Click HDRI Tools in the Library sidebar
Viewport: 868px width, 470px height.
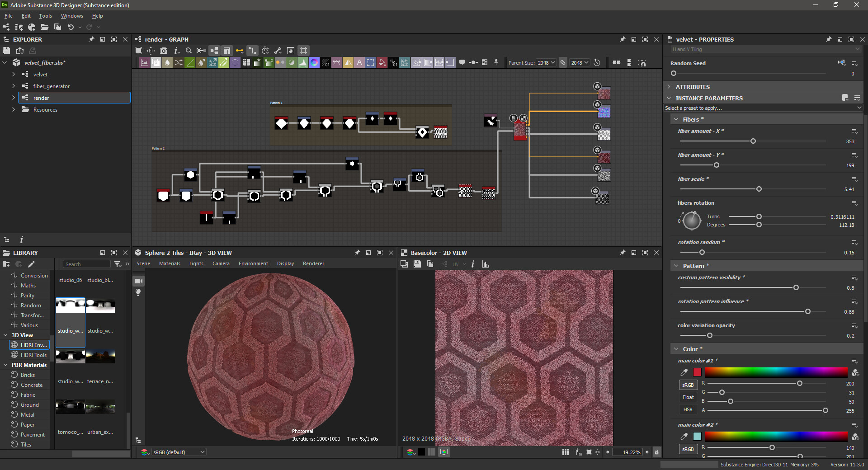[33, 355]
